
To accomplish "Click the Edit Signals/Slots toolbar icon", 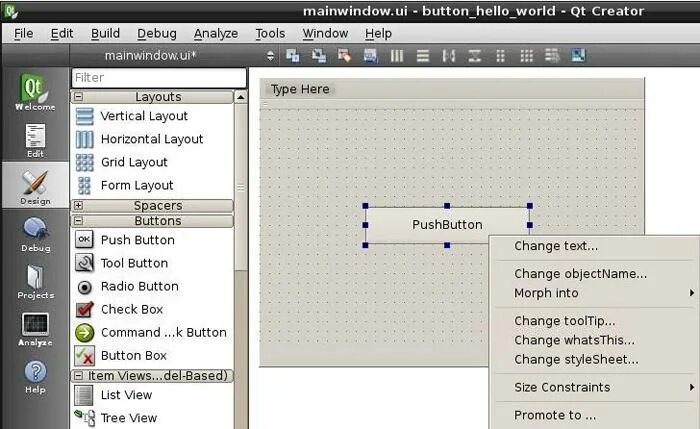I will click(318, 56).
